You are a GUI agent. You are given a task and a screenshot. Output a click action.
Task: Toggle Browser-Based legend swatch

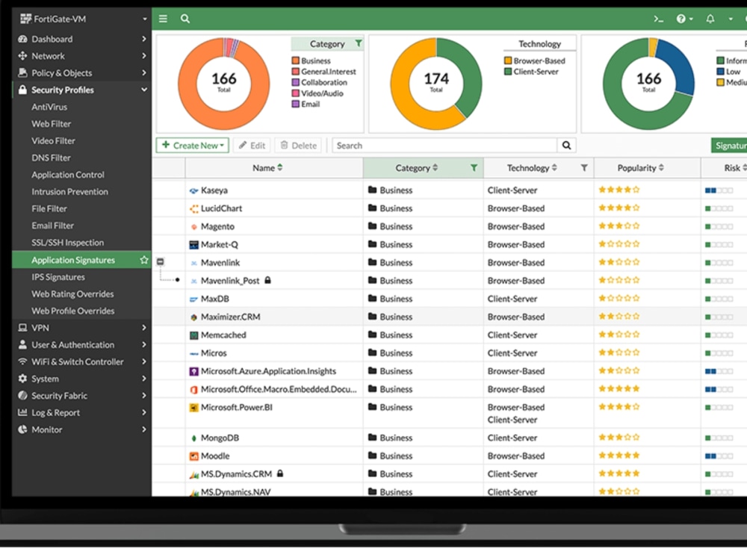(x=508, y=60)
